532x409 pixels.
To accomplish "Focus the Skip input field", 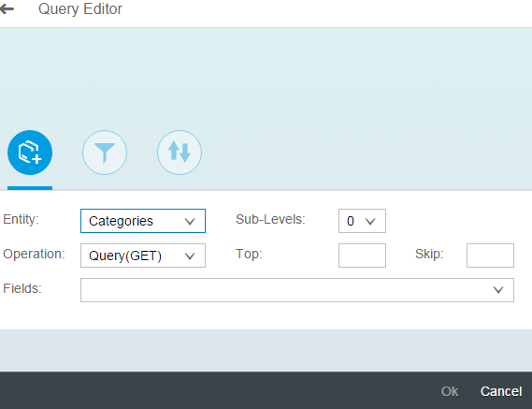I will pos(490,256).
